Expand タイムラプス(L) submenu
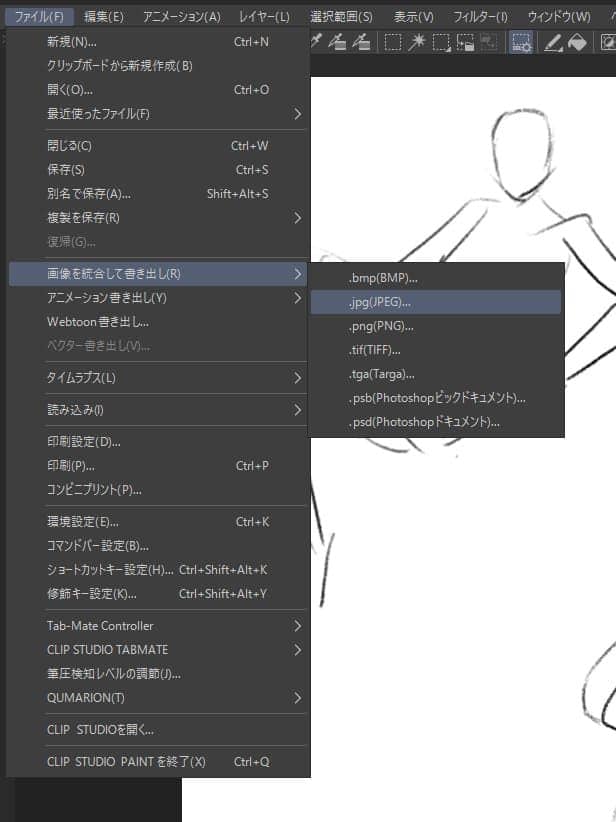The image size is (616, 822). (158, 378)
